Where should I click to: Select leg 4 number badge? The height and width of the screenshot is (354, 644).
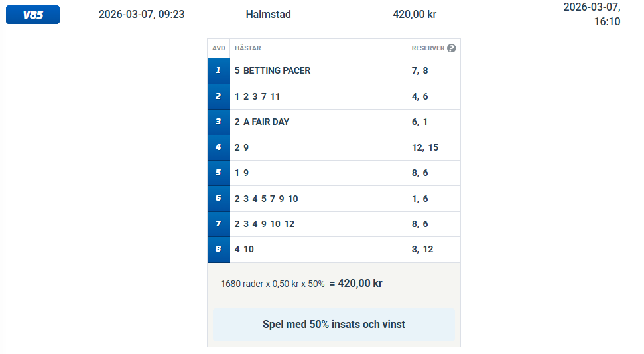(218, 147)
